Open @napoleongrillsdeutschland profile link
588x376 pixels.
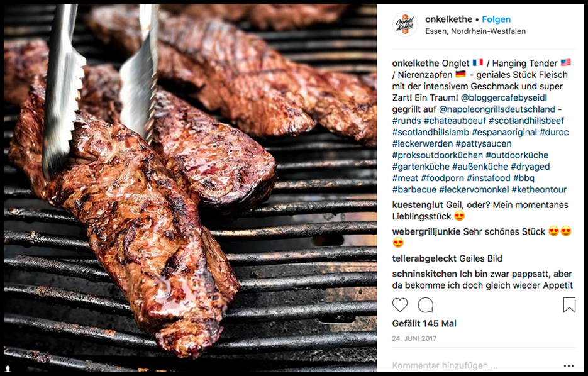[497, 109]
